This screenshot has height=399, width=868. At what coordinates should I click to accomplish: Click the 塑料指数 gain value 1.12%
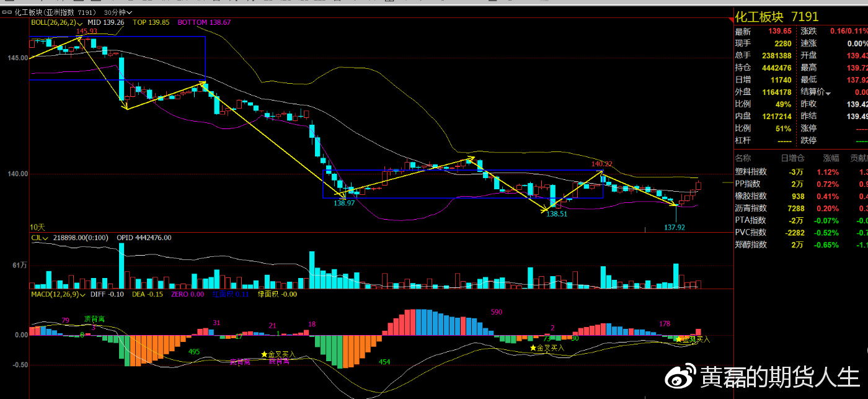(x=828, y=172)
